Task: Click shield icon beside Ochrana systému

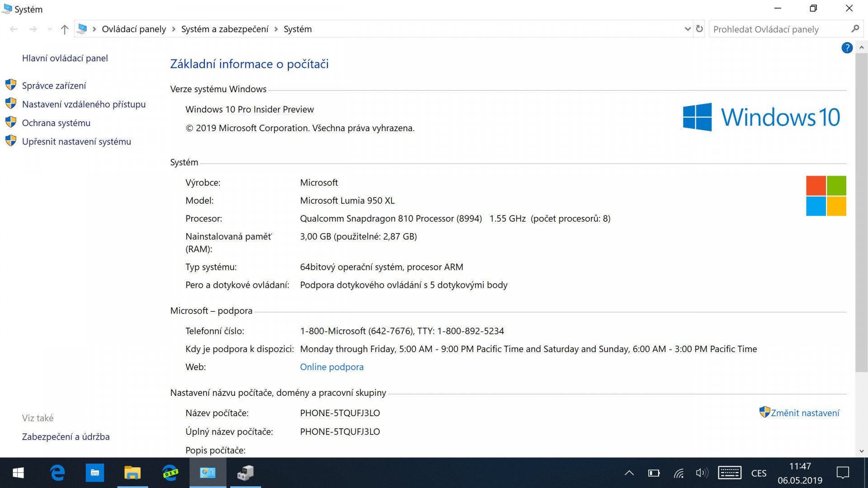Action: (x=11, y=122)
